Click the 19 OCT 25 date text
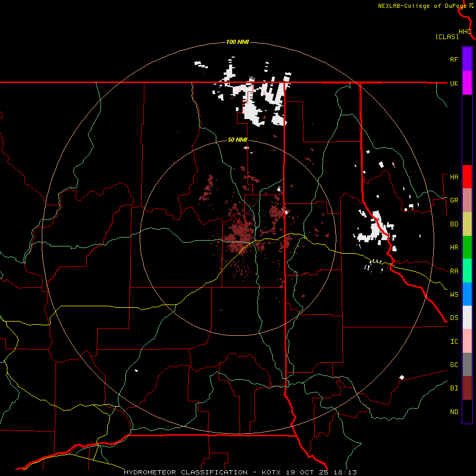 coord(307,472)
